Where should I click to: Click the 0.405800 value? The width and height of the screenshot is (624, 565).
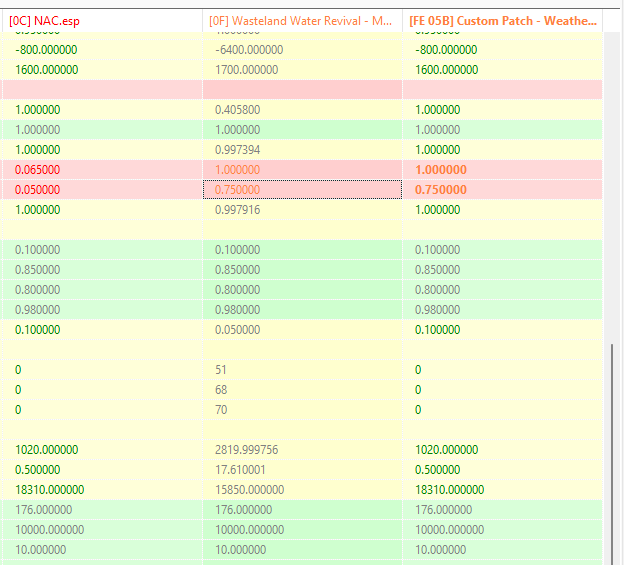pyautogui.click(x=238, y=110)
